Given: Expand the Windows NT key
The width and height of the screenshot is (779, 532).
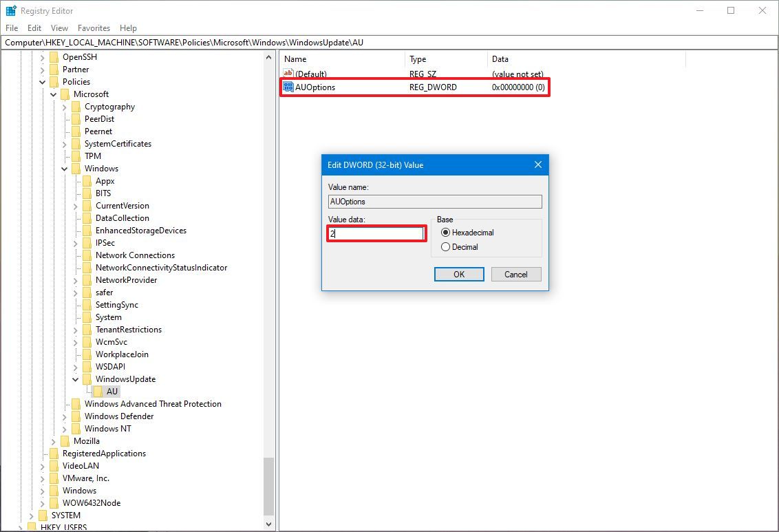Looking at the screenshot, I should pyautogui.click(x=65, y=429).
